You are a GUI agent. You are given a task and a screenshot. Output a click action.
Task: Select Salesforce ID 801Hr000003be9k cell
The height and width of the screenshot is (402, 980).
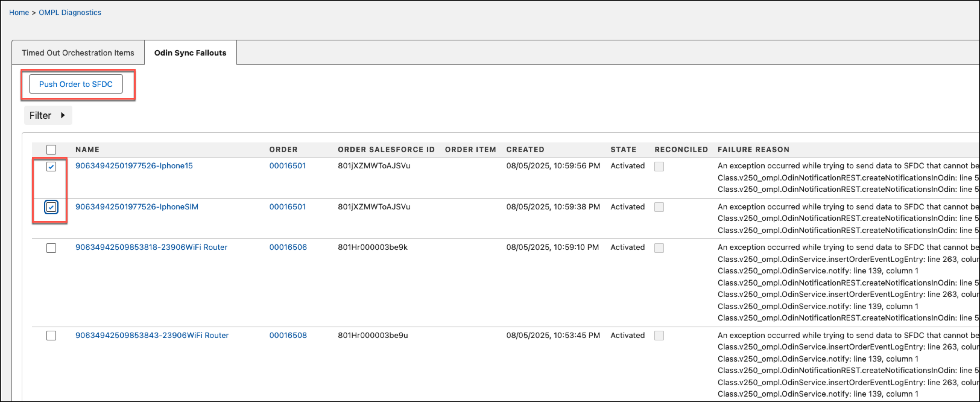click(373, 247)
